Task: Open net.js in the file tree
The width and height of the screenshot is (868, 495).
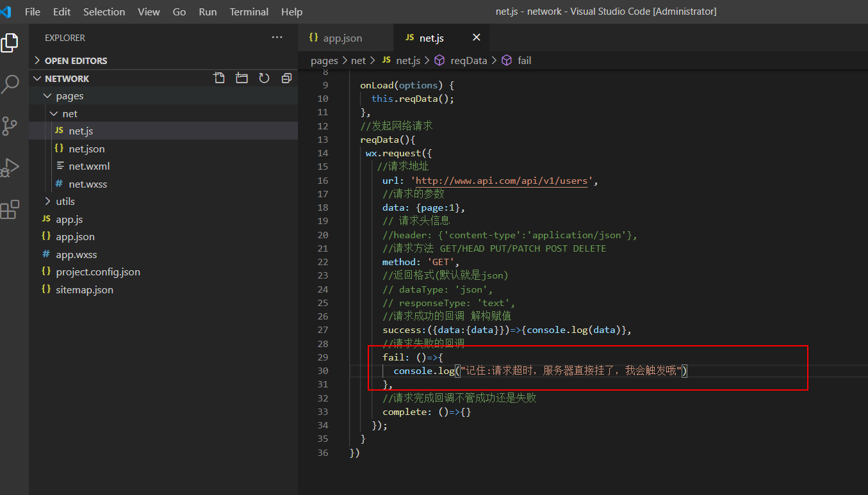Action: [x=163, y=131]
